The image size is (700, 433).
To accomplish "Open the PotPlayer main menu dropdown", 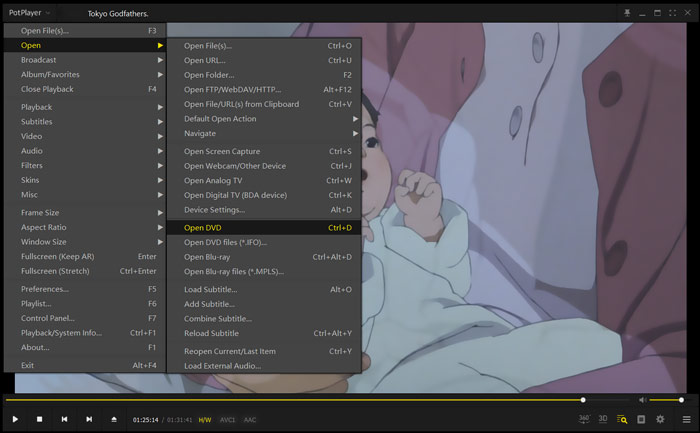I will (29, 13).
